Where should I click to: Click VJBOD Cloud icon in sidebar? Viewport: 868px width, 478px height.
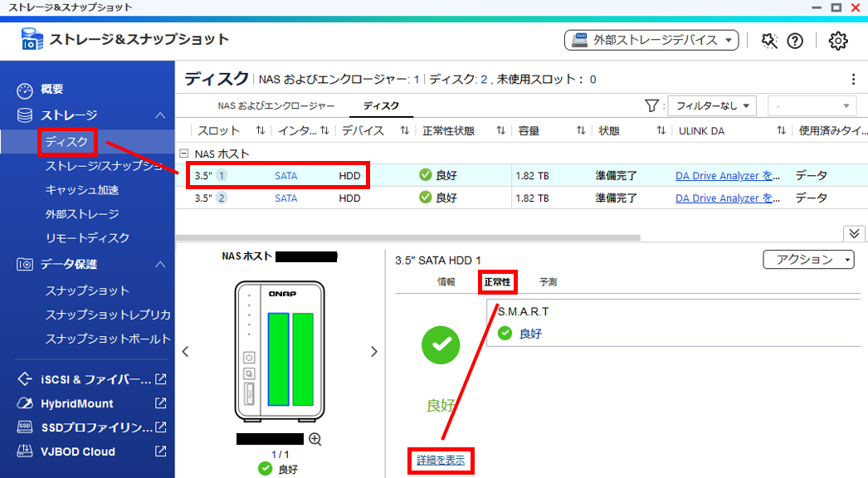(24, 451)
